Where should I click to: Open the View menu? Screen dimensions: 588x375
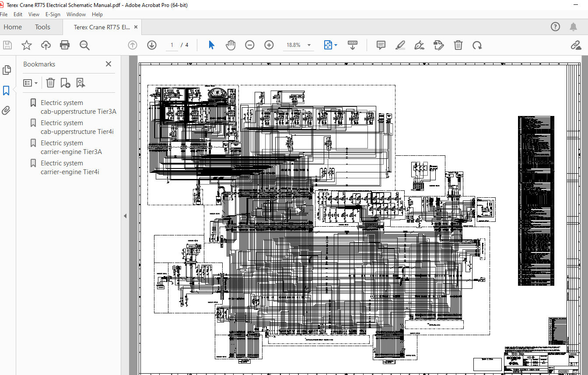(34, 14)
